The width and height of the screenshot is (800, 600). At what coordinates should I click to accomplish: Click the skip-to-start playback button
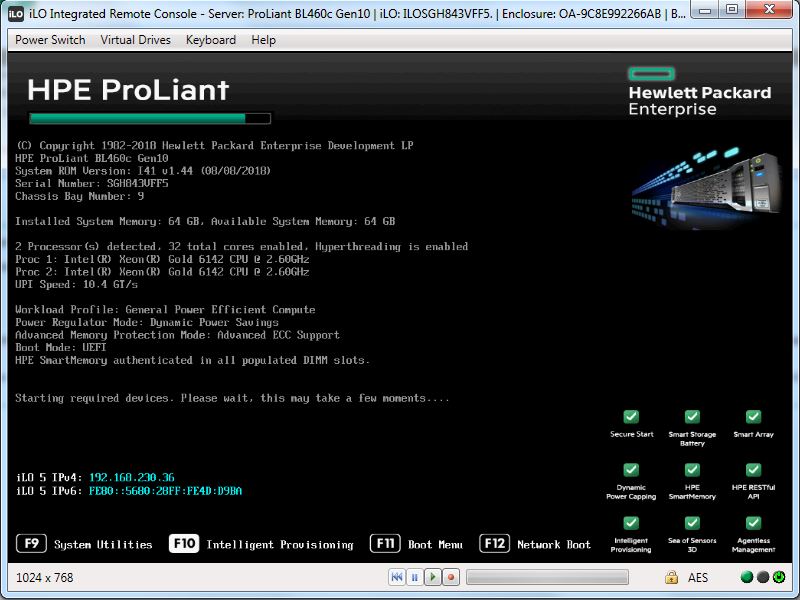point(396,577)
